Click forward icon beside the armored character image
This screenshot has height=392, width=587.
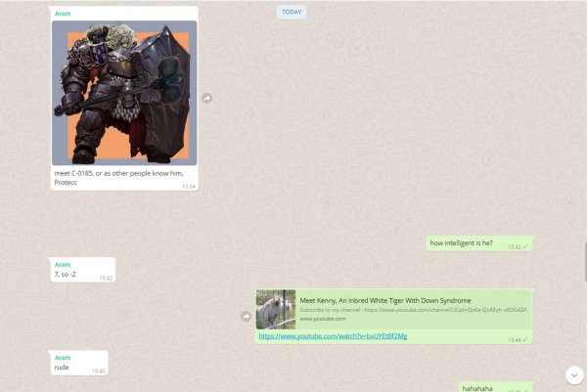coord(206,98)
